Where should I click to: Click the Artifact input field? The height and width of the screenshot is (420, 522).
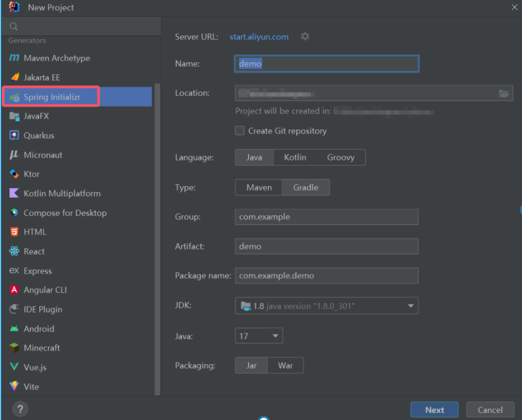326,246
